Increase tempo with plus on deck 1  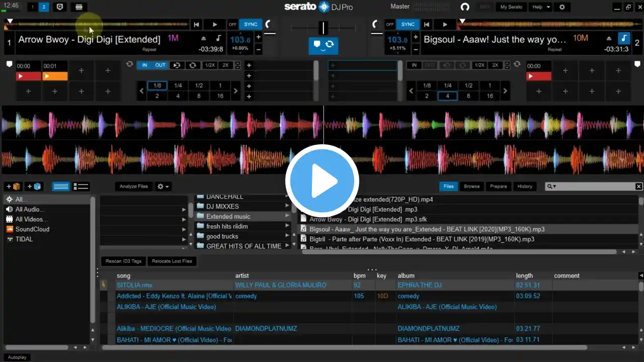pyautogui.click(x=259, y=37)
